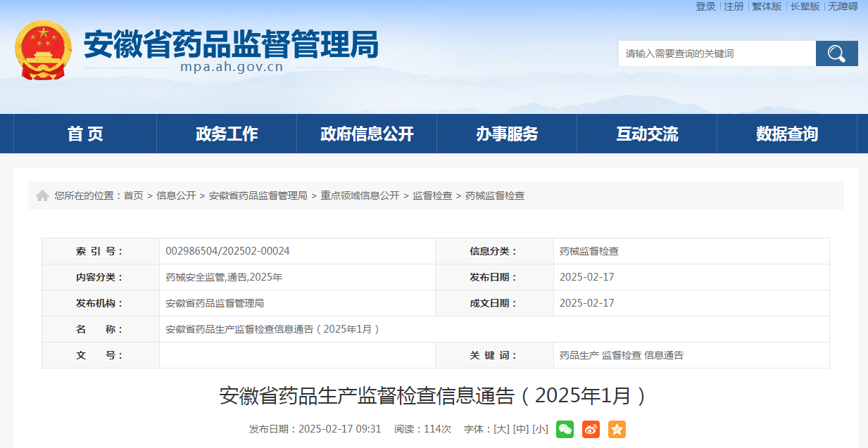This screenshot has width=868, height=448.
Task: Click the magnifier search button
Action: 836,53
